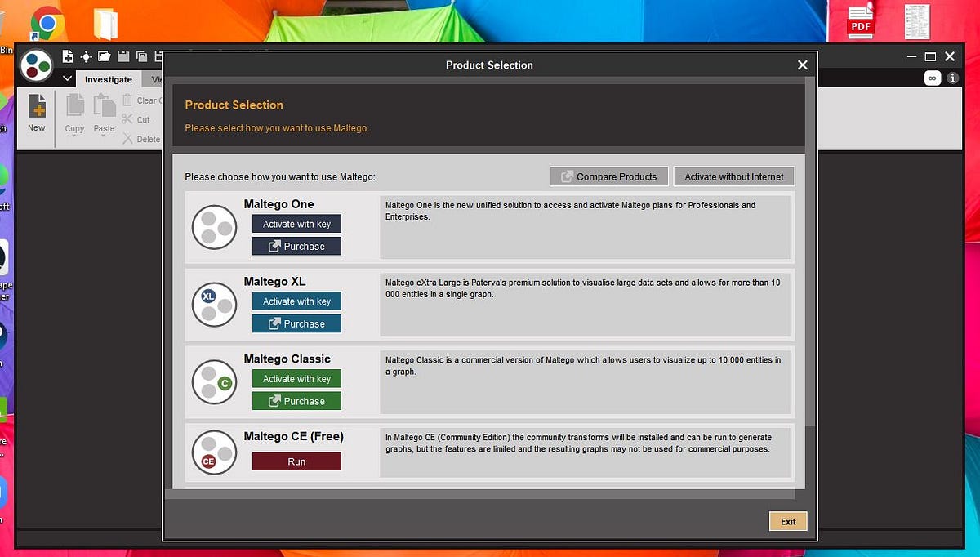Switch to the View ribbon tab
The width and height of the screenshot is (980, 557).
(x=155, y=79)
